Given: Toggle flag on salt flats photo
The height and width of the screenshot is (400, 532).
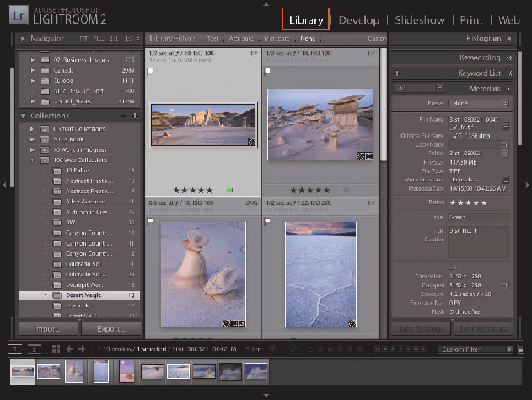Looking at the screenshot, I should [x=267, y=221].
